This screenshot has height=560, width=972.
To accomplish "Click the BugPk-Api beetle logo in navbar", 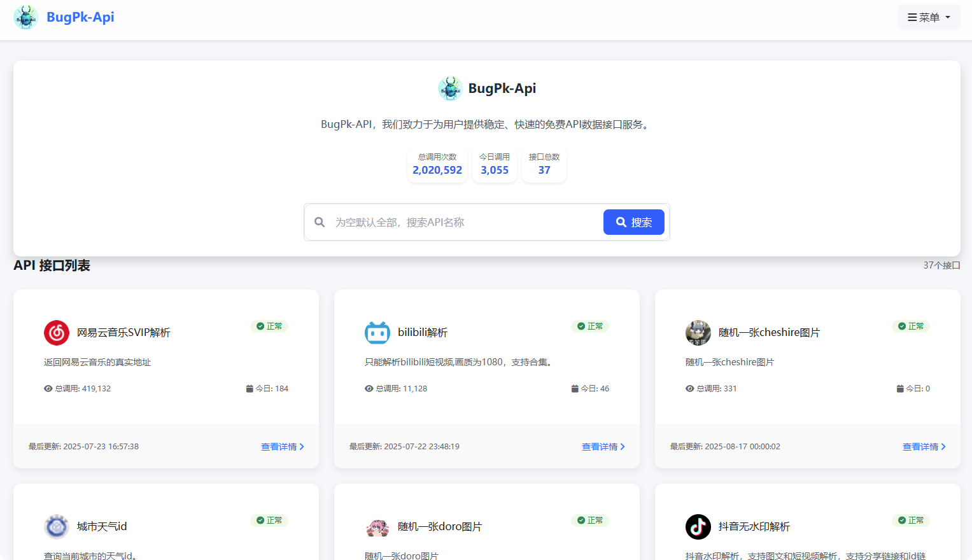I will (26, 17).
